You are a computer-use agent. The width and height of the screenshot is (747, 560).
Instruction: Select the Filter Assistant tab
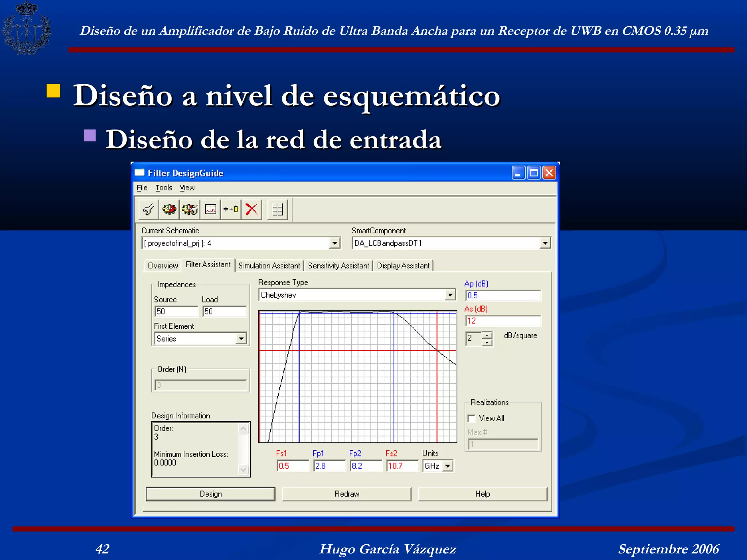(208, 265)
